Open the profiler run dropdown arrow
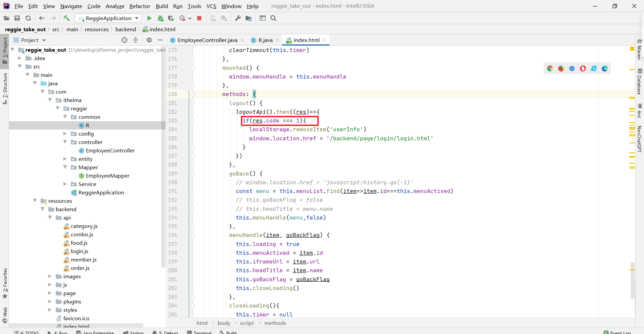The height and width of the screenshot is (334, 644). pos(190,18)
